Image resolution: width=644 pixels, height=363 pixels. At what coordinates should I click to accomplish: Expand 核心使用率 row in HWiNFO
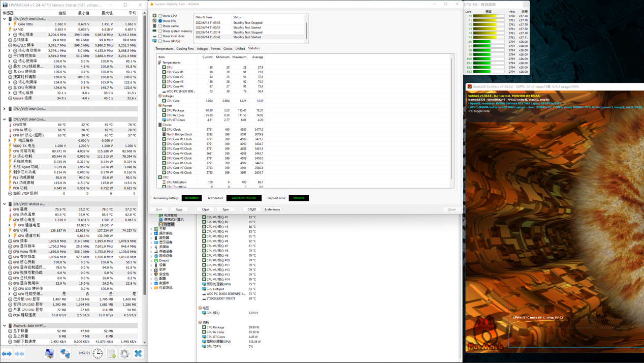(x=10, y=61)
